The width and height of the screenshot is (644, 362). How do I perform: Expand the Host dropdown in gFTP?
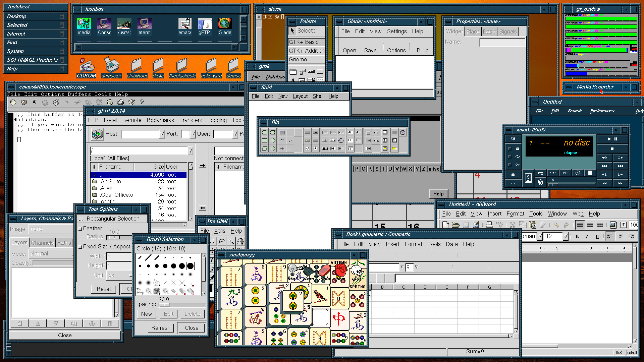162,134
